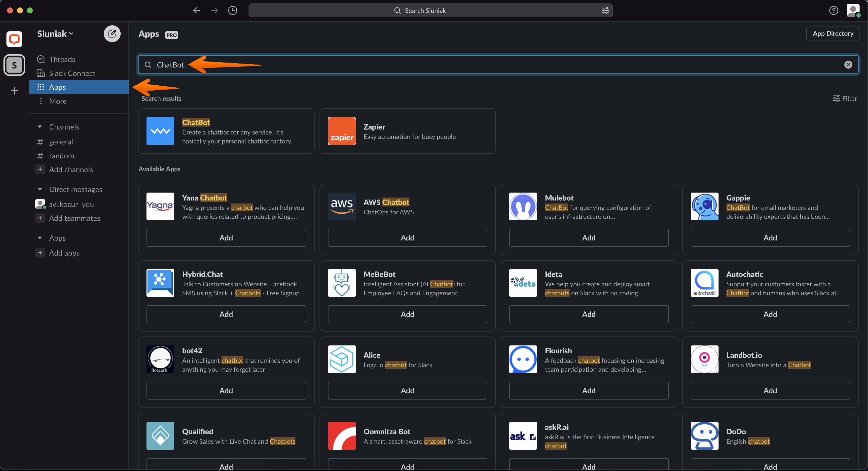Collapse the Channels section

coord(40,127)
